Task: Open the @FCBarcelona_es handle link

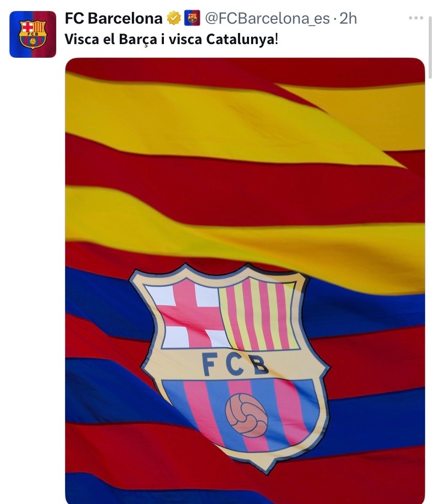Action: pyautogui.click(x=267, y=19)
